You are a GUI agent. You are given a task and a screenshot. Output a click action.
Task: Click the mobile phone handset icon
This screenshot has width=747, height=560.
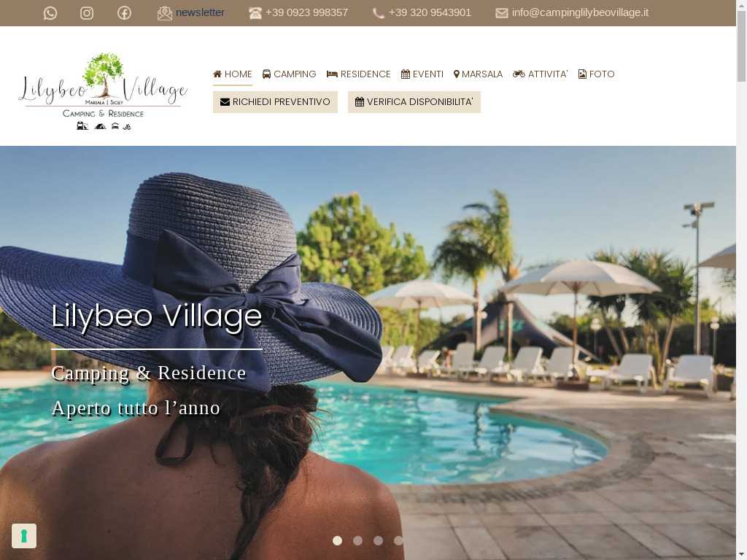tap(379, 13)
